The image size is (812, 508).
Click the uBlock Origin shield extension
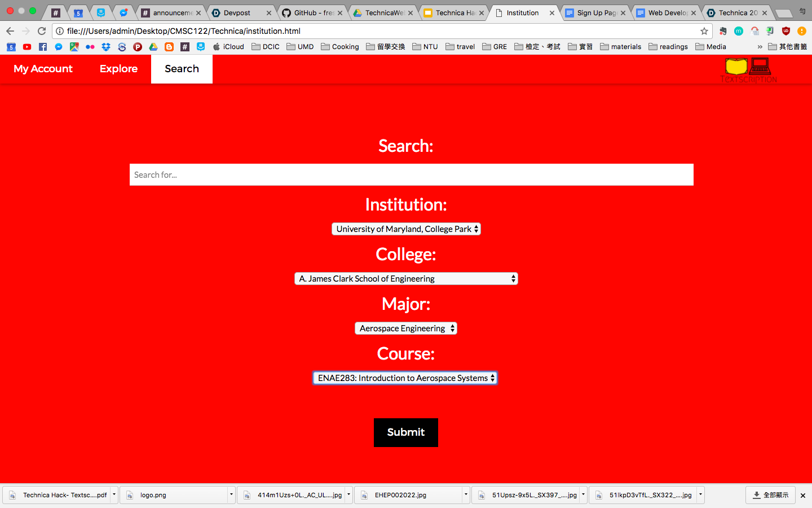tap(786, 31)
